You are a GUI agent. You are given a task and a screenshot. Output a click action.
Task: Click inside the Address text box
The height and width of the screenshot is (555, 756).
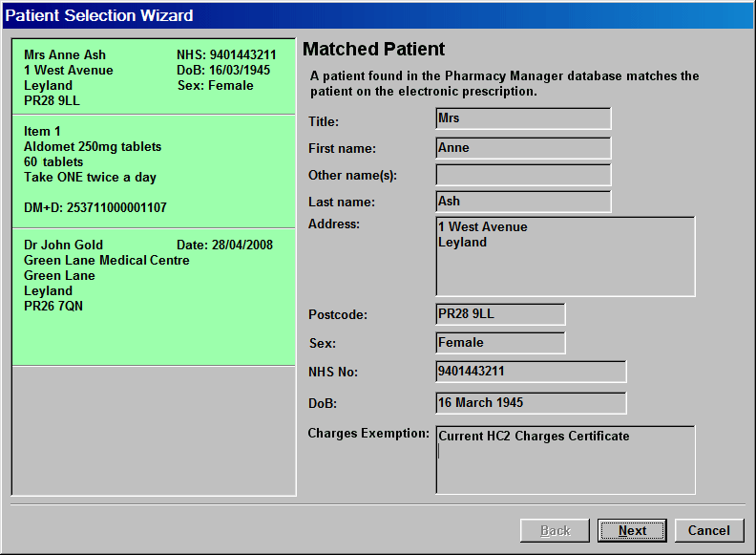point(565,256)
